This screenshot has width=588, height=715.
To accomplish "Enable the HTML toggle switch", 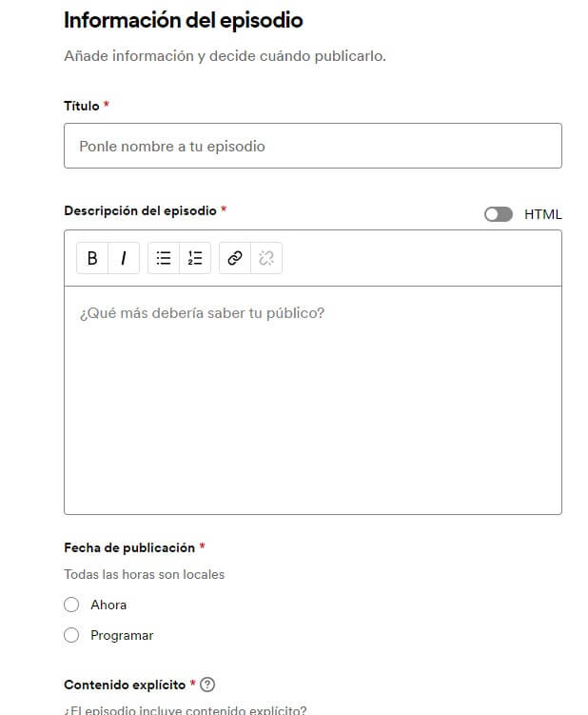I will (499, 214).
